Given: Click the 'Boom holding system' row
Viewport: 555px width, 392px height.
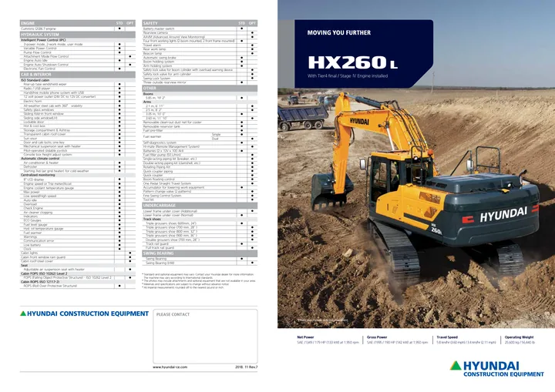Looking at the screenshot, I should coord(200,62).
